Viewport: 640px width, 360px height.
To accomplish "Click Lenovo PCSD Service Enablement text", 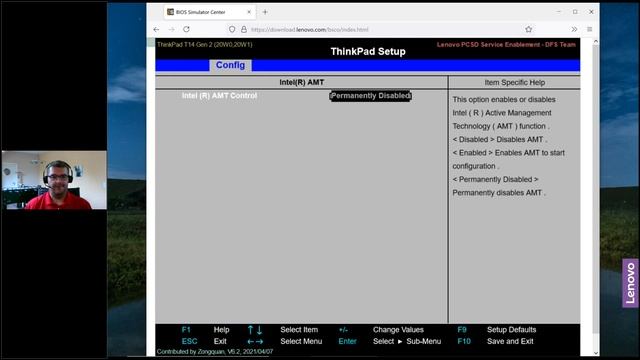I will [x=506, y=44].
